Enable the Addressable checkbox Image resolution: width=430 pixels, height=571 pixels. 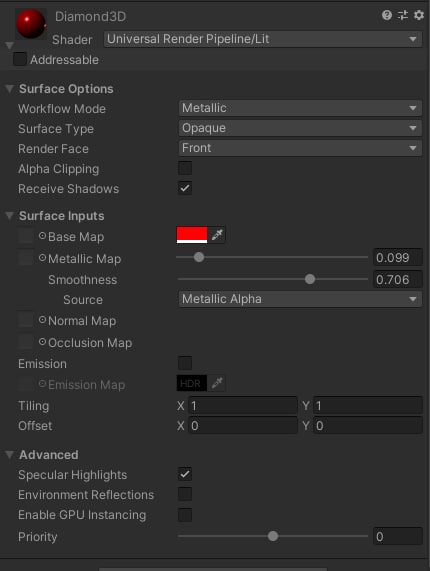coord(20,59)
